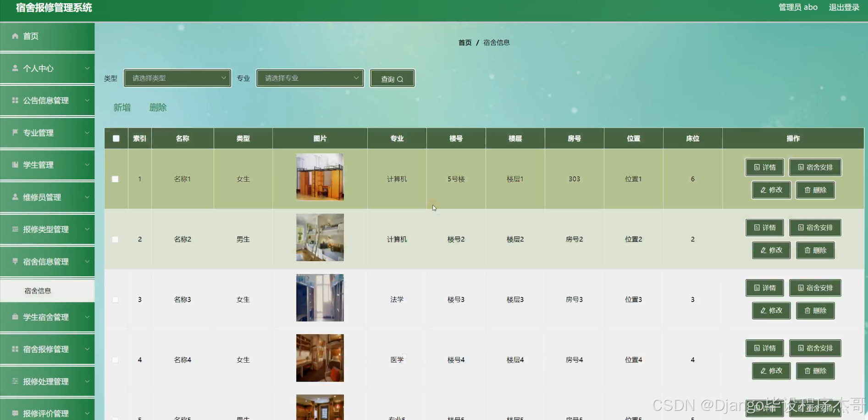Expand the 学生管理 chevron
Screen dimensions: 868x420
[87, 164]
